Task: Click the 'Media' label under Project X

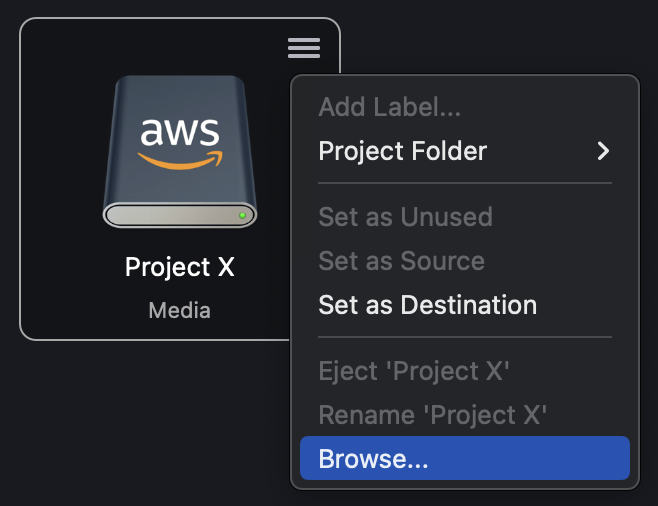Action: click(180, 310)
